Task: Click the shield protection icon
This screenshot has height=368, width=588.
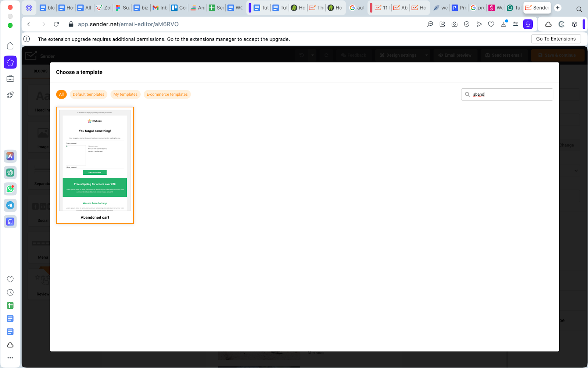Action: (467, 24)
